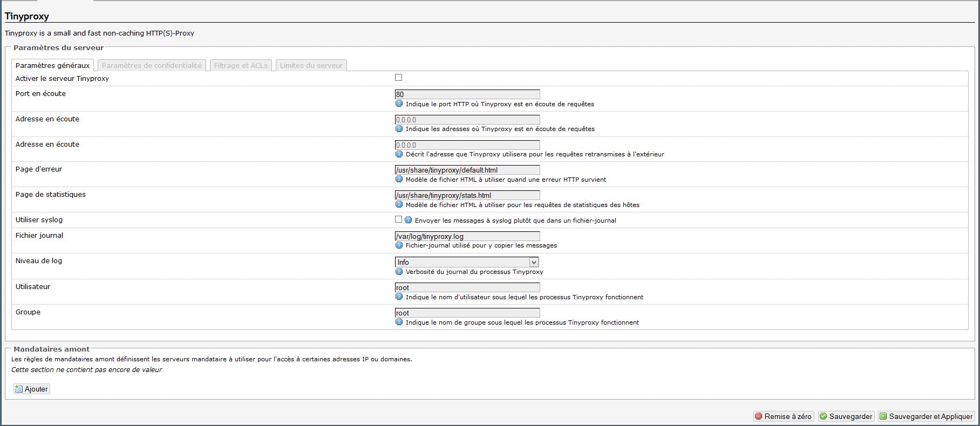Click the Fichier journal path field
Screen dimensions: 980x426
(467, 236)
